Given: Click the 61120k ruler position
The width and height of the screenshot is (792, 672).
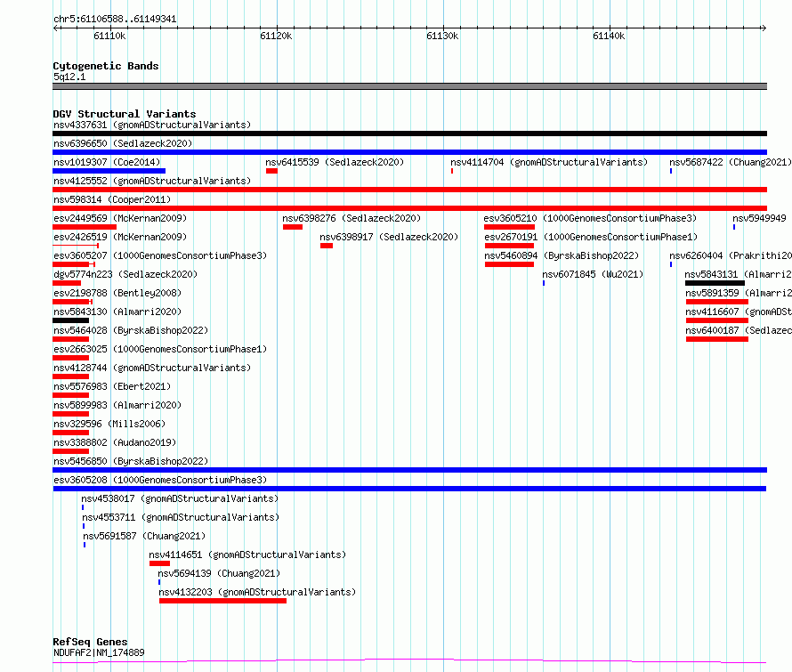Looking at the screenshot, I should [x=276, y=36].
